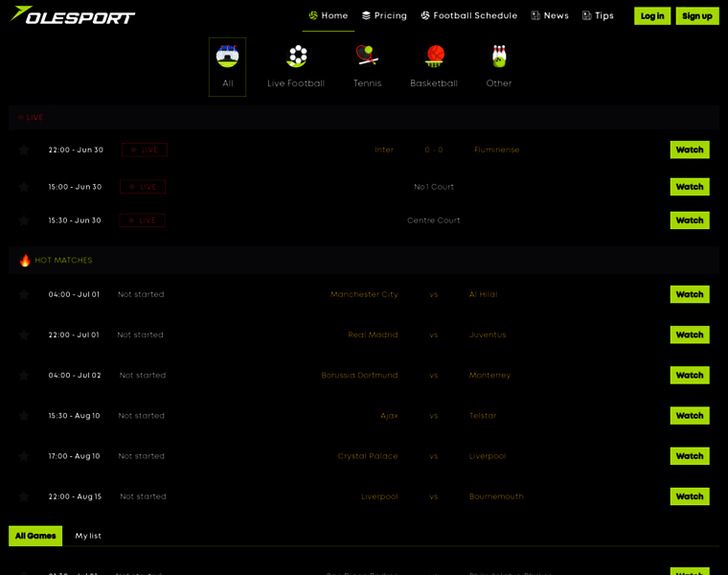Click the LIVE section heading
This screenshot has height=575, width=728.
pos(34,118)
